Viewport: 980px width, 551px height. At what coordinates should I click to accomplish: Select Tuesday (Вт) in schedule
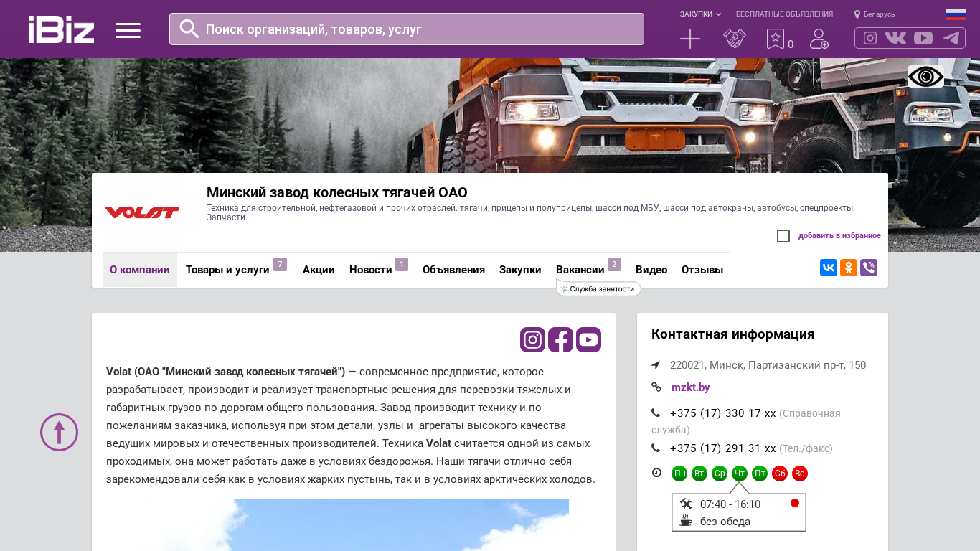(x=699, y=474)
